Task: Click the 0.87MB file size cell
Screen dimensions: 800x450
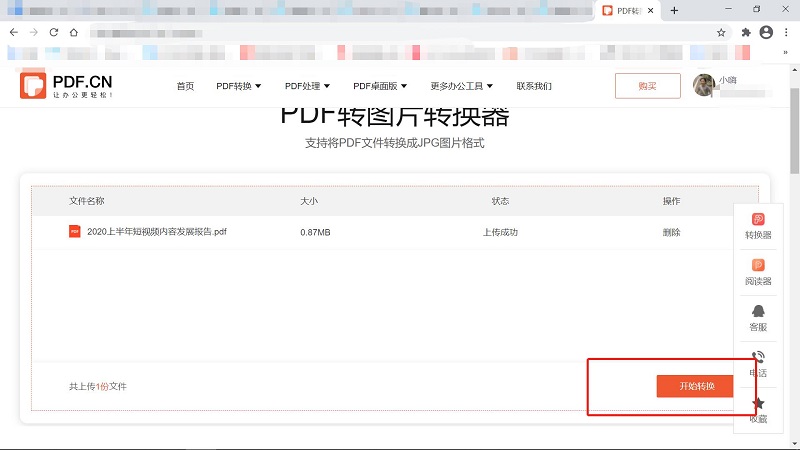Action: coord(315,232)
